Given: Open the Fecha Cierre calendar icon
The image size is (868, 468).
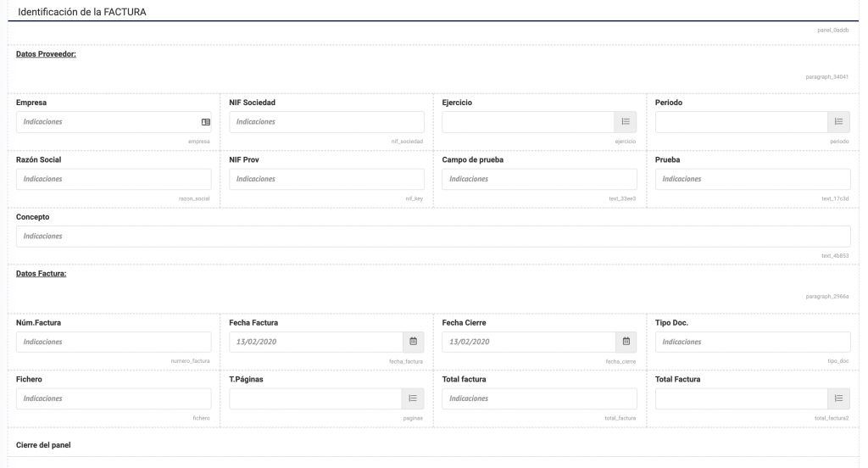Looking at the screenshot, I should [626, 342].
